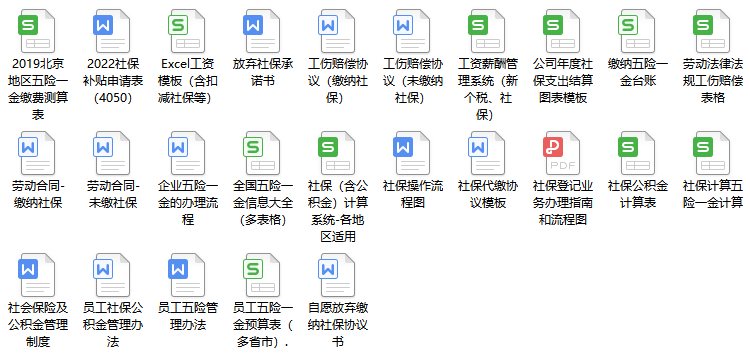Select the 员工五险管理办法 Word file icon

[188, 275]
